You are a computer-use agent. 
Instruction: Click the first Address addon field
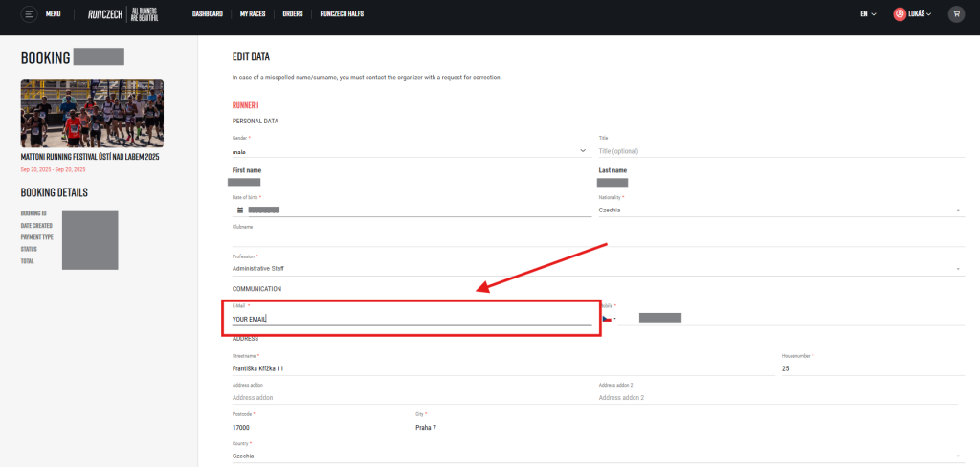click(x=412, y=397)
